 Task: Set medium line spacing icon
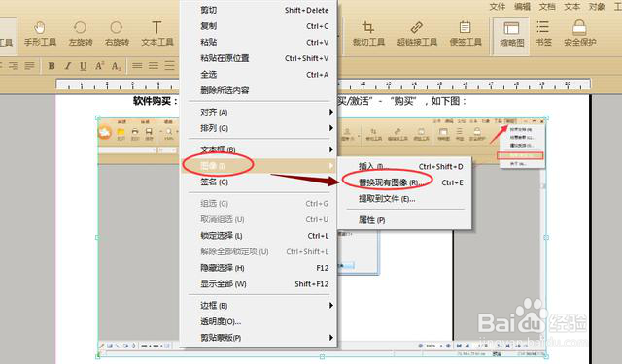point(154,66)
